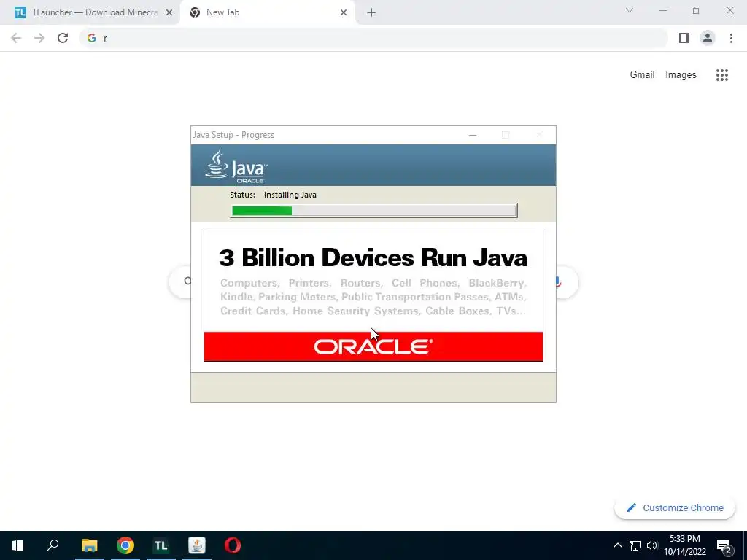This screenshot has height=560, width=747.
Task: Open the clock and date flyout
Action: (x=685, y=545)
